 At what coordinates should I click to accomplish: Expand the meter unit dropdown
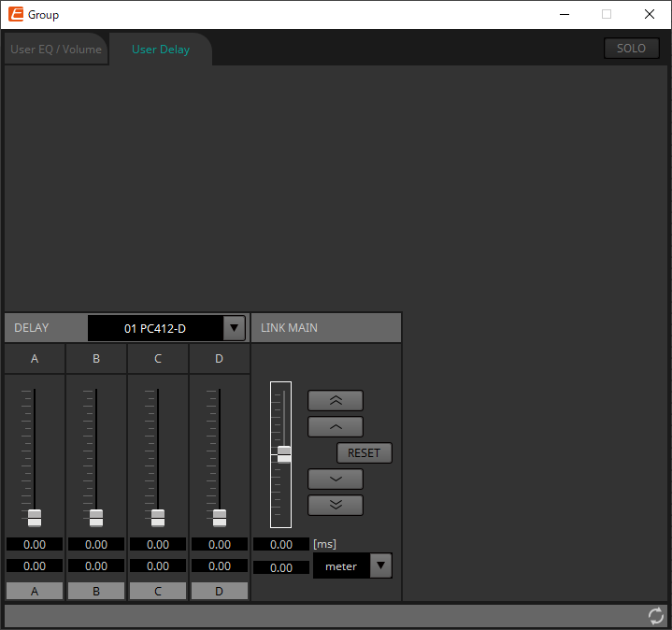pyautogui.click(x=380, y=566)
